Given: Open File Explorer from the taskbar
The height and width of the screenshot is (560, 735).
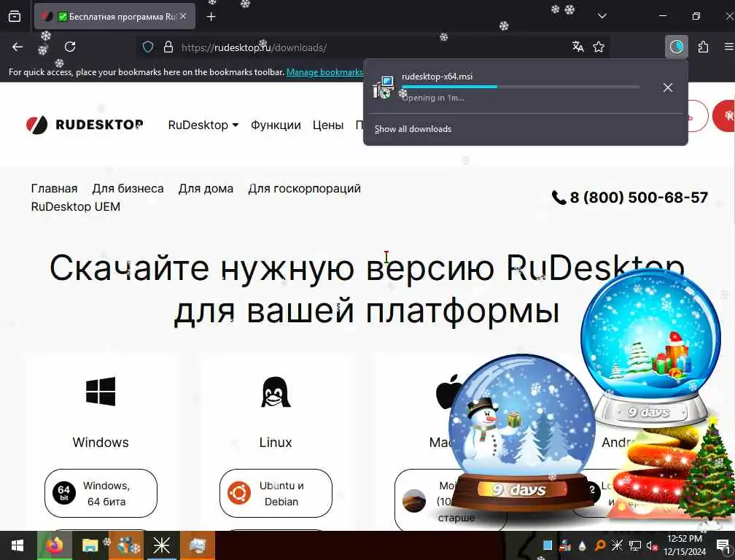Looking at the screenshot, I should tap(90, 545).
